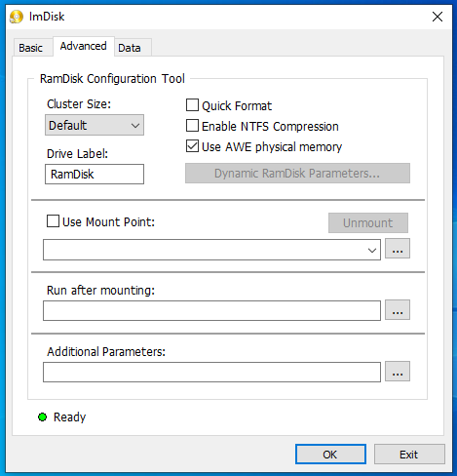Click the OK button
The image size is (457, 476).
pos(330,455)
